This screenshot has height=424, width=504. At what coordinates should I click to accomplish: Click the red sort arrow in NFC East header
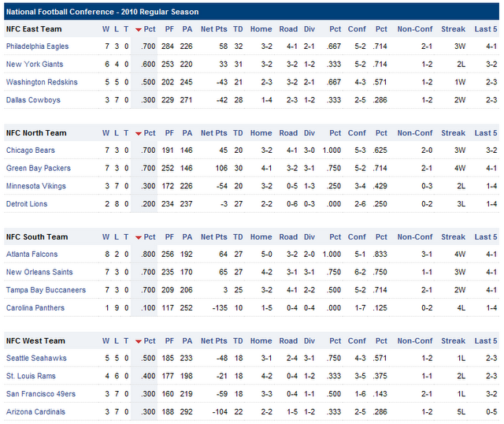[139, 30]
